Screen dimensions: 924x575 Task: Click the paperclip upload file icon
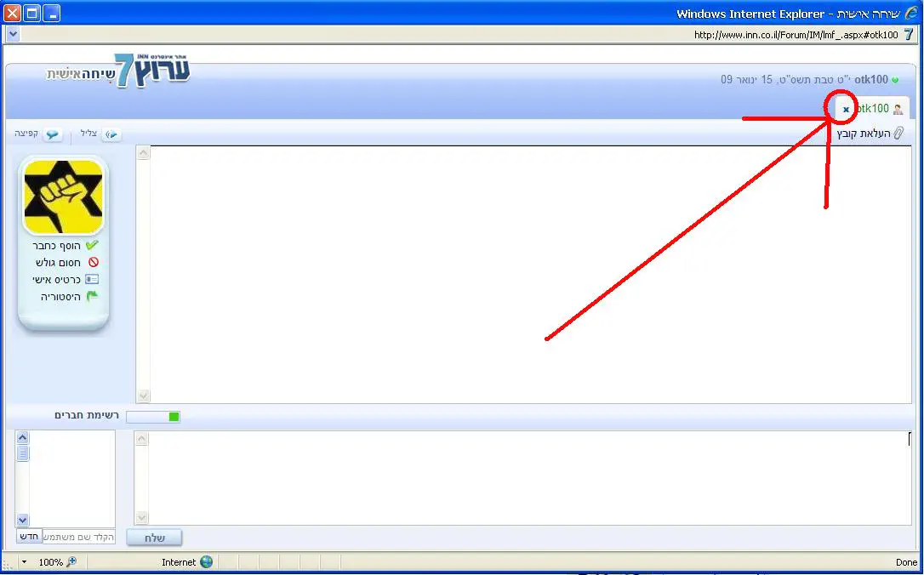click(x=898, y=134)
